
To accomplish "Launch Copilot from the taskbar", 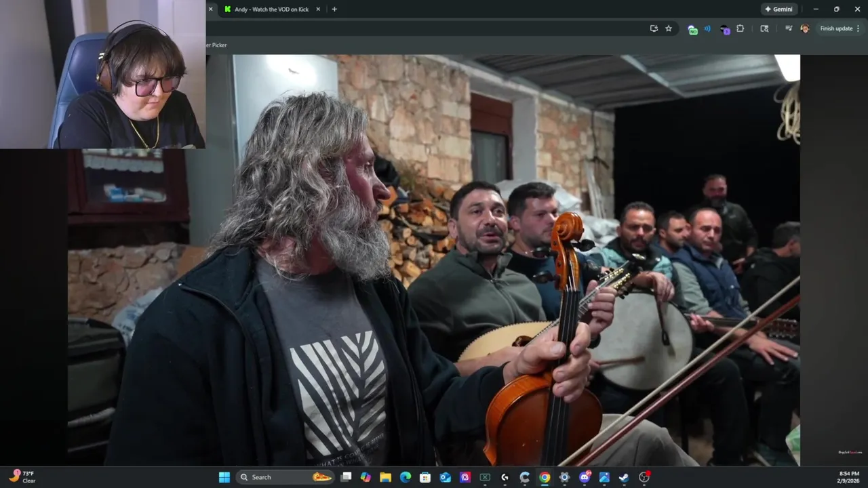I will 366,477.
